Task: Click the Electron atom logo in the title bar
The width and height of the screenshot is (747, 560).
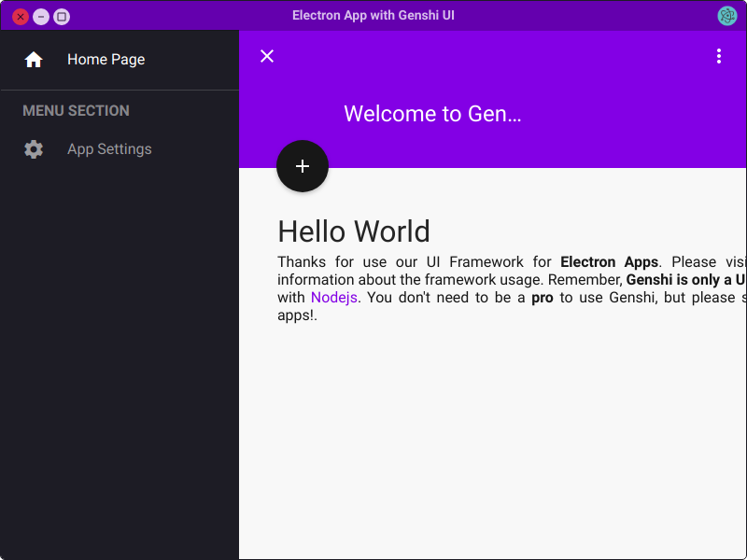Action: click(727, 16)
